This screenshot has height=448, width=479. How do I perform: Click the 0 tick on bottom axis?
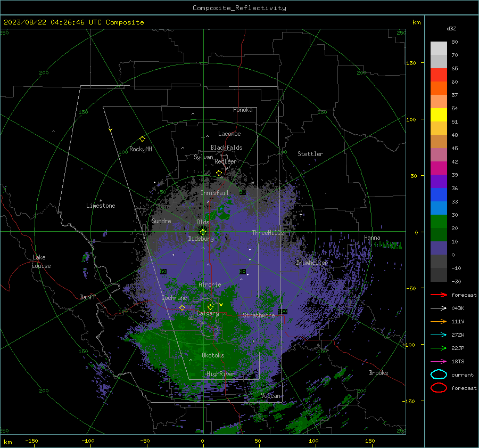[202, 441]
